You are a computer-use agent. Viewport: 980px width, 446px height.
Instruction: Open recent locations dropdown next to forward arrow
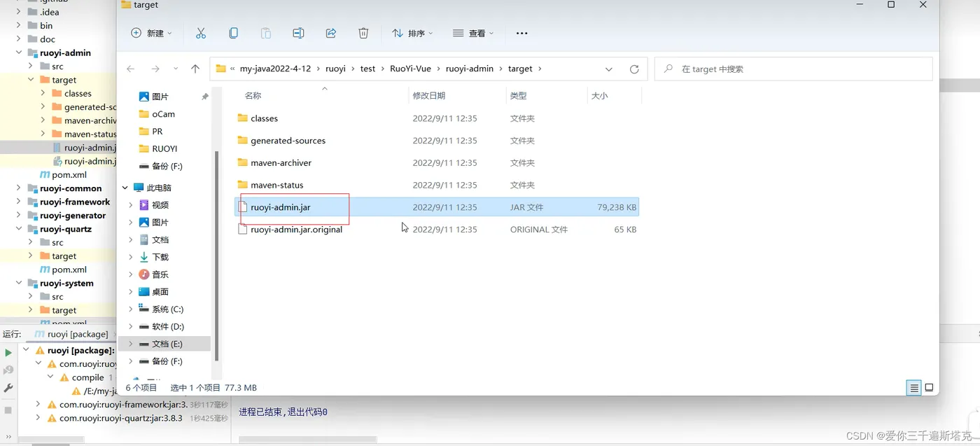(175, 69)
